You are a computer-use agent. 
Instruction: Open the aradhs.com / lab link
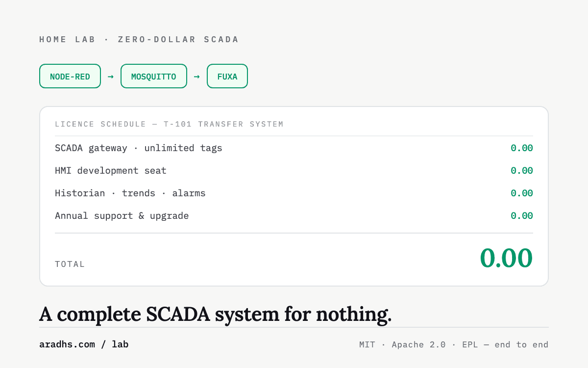coord(84,344)
